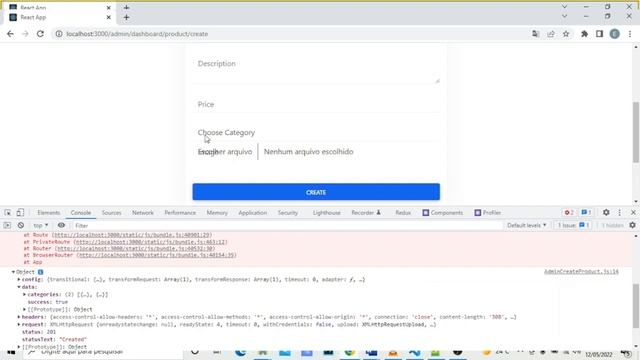The height and width of the screenshot is (360, 640).
Task: Collapse the data property
Action: (x=19, y=287)
